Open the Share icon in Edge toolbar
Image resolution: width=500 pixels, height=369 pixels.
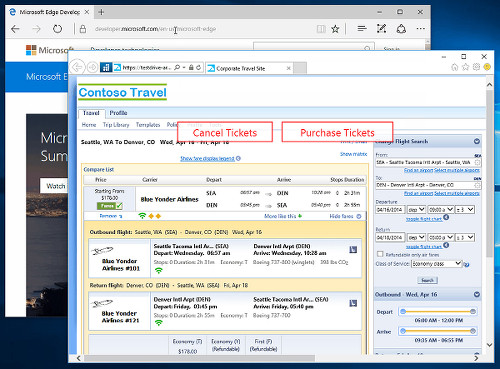click(x=401, y=29)
